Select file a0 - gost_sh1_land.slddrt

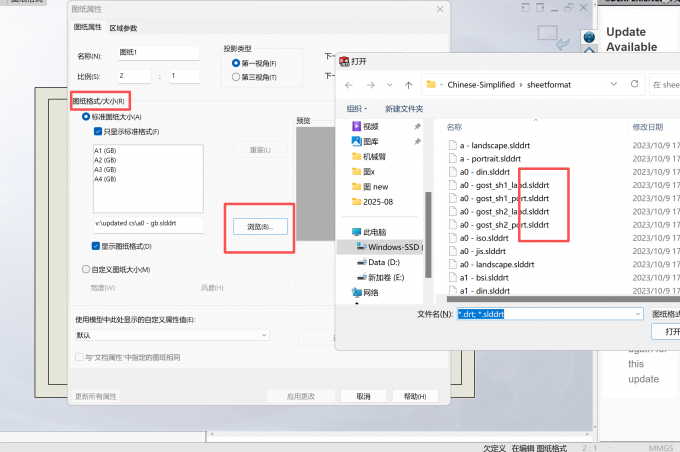(504, 185)
